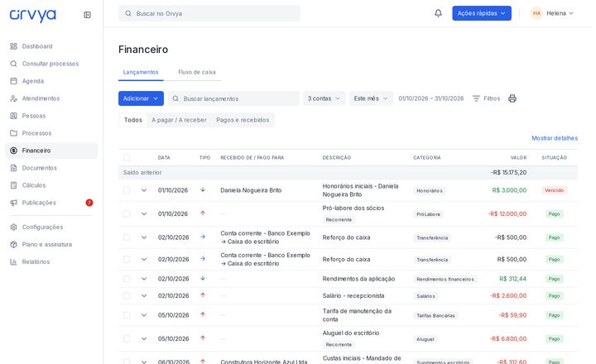The width and height of the screenshot is (596, 364).
Task: Focus the Buscar no Orvya search field
Action: pos(209,13)
